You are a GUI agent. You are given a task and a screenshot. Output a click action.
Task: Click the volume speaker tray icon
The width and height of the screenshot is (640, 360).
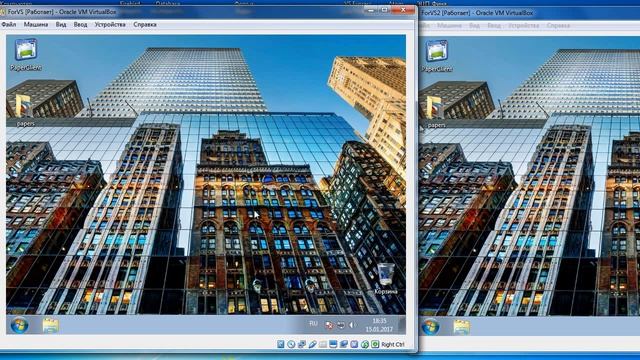point(352,325)
